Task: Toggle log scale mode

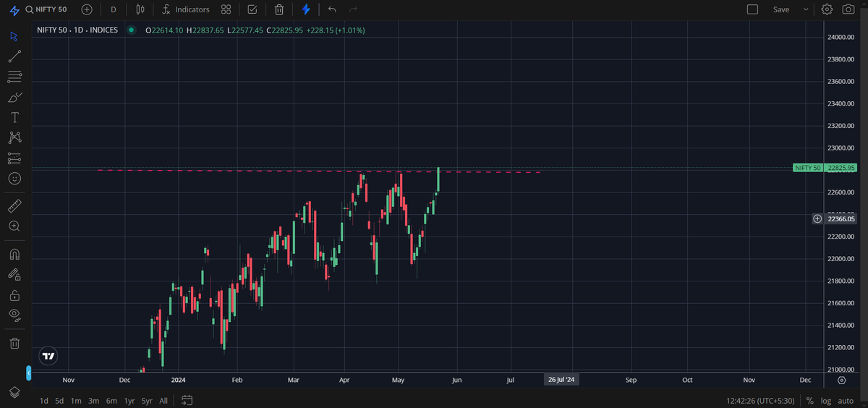Action: pyautogui.click(x=825, y=401)
